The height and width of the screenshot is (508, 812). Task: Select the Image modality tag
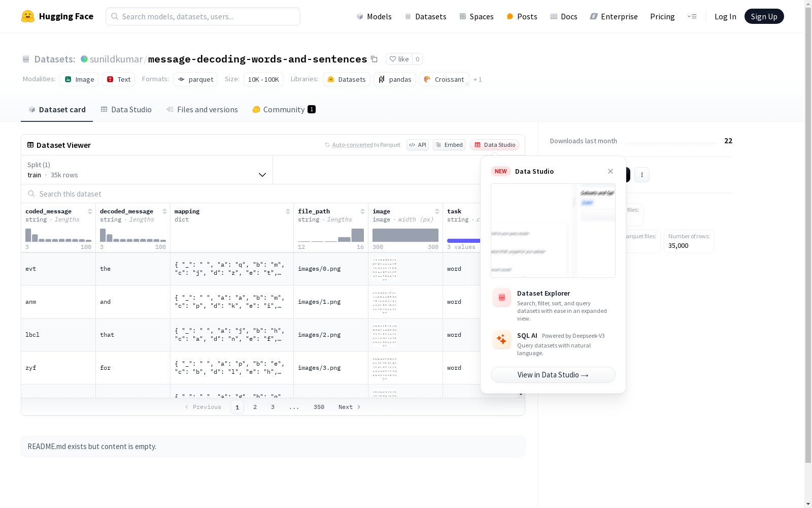pyautogui.click(x=79, y=79)
